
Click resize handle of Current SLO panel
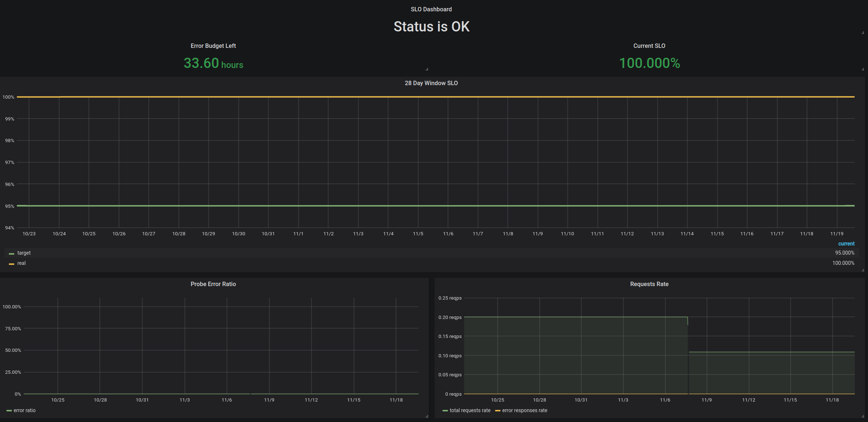pyautogui.click(x=863, y=69)
